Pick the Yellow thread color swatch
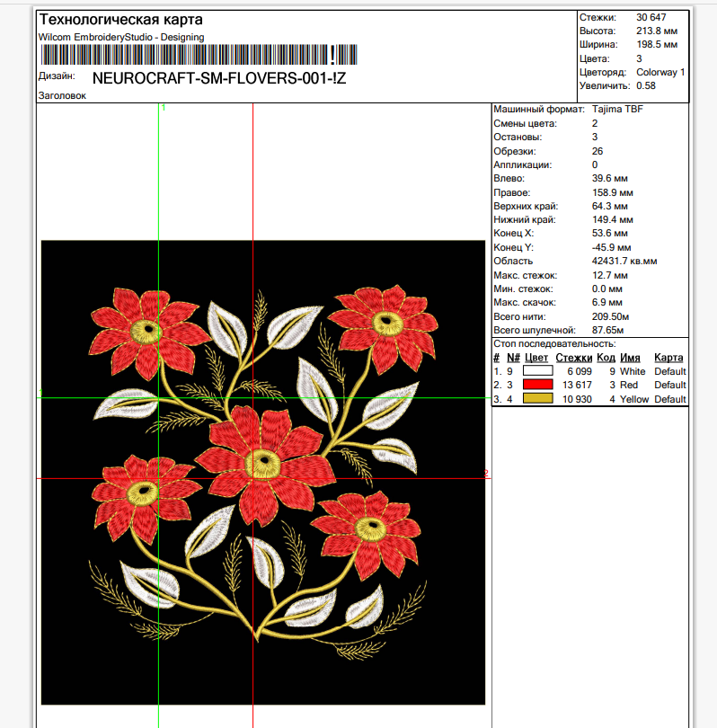The height and width of the screenshot is (728, 717). (x=537, y=399)
